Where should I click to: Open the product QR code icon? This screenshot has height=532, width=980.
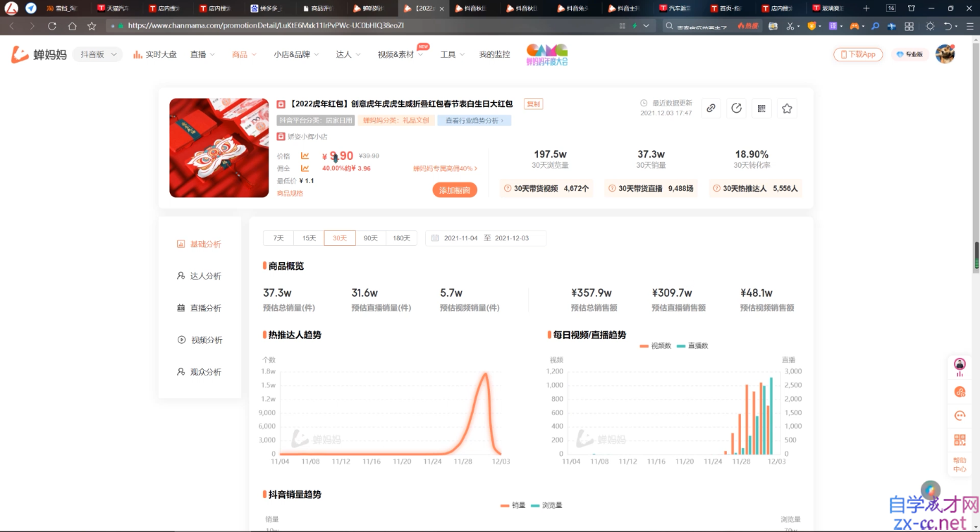[x=761, y=108]
